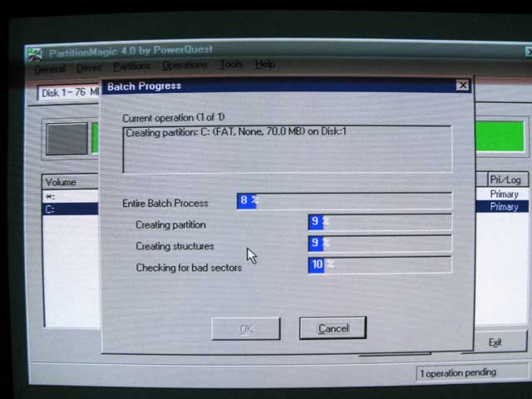Select the green partition block on right
This screenshot has width=532, height=399.
[x=500, y=136]
